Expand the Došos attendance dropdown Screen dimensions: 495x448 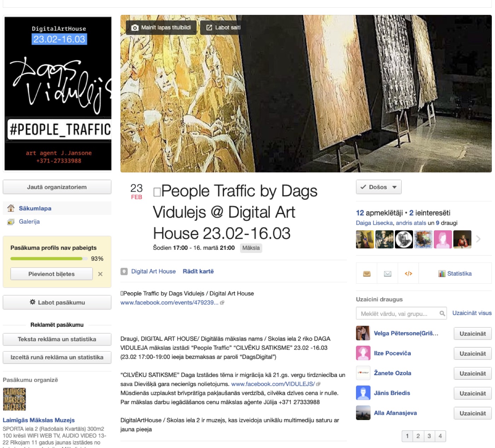(395, 187)
